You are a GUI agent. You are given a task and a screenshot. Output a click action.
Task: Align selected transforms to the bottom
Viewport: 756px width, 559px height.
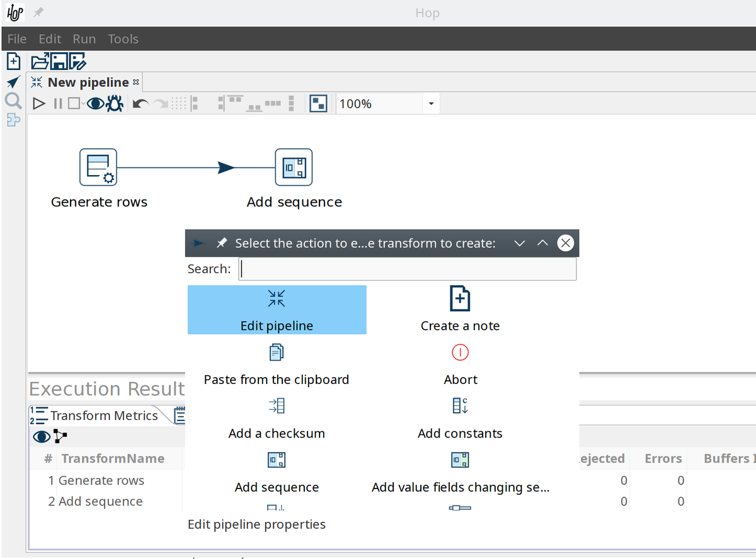coord(255,107)
